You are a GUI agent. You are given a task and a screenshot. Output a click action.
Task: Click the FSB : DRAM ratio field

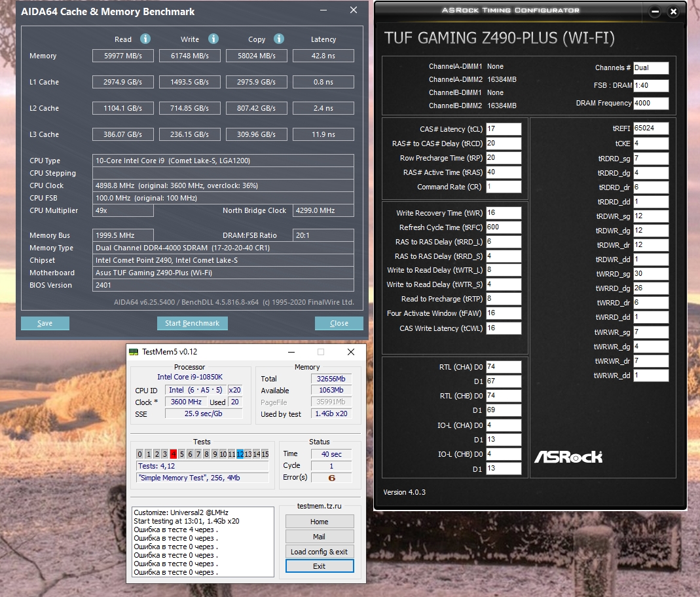click(x=651, y=85)
